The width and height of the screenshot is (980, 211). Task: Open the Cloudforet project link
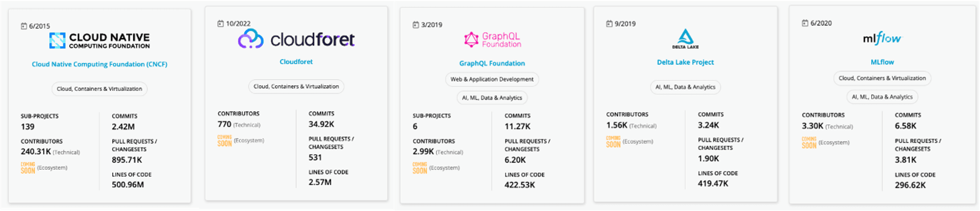(x=296, y=62)
